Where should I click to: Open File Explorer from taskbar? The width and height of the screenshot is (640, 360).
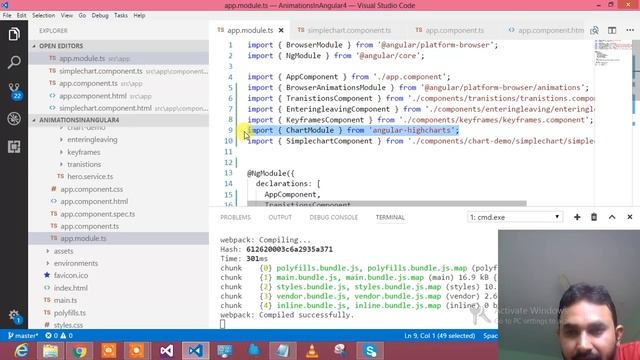pyautogui.click(x=50, y=351)
